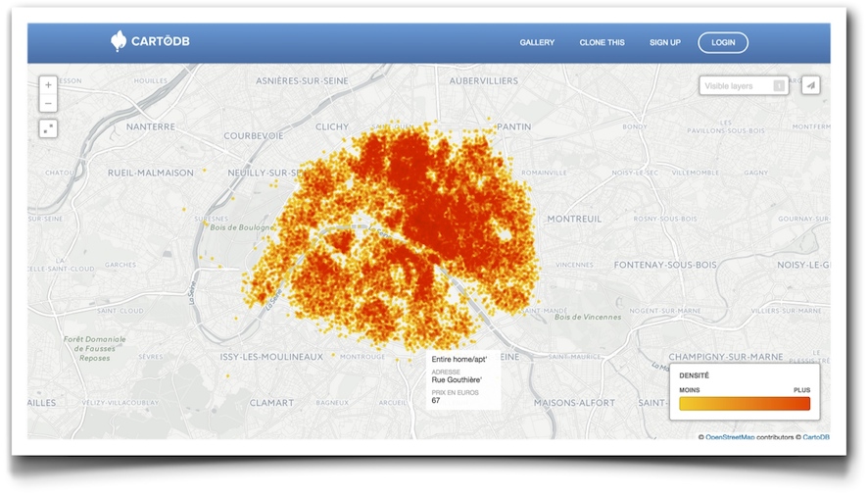Click the layer count badge
868x498 pixels.
pos(779,86)
